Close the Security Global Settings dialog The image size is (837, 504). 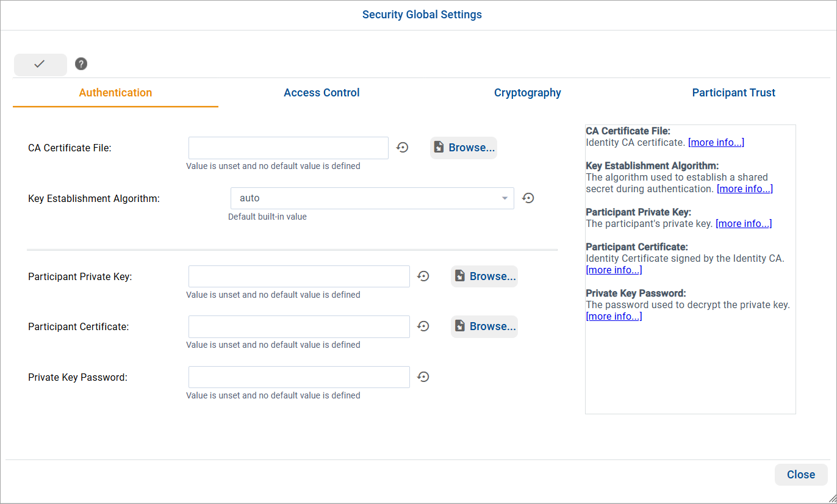pyautogui.click(x=800, y=474)
